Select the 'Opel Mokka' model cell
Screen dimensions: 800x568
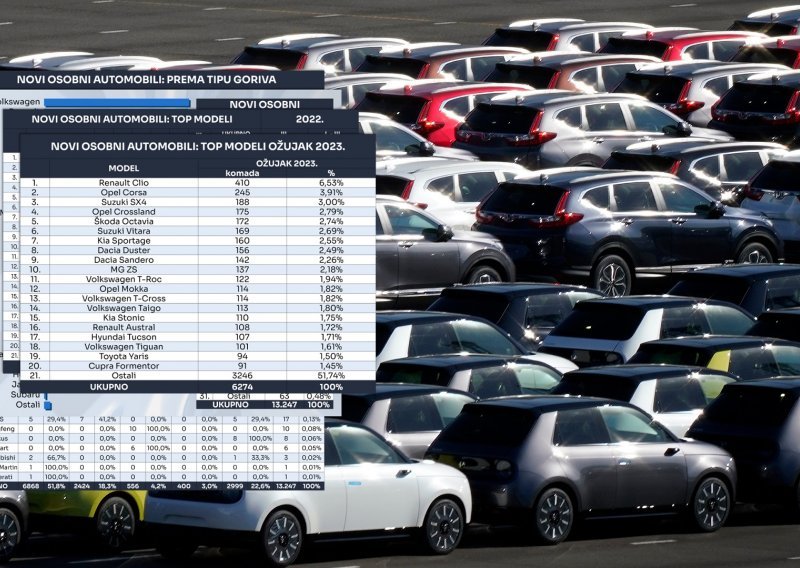tap(123, 289)
